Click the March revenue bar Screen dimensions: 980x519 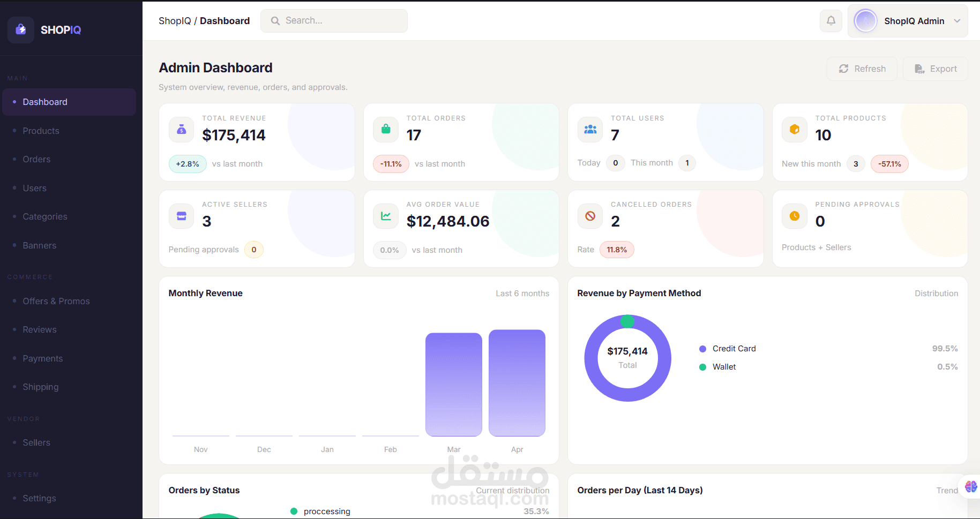[454, 385]
